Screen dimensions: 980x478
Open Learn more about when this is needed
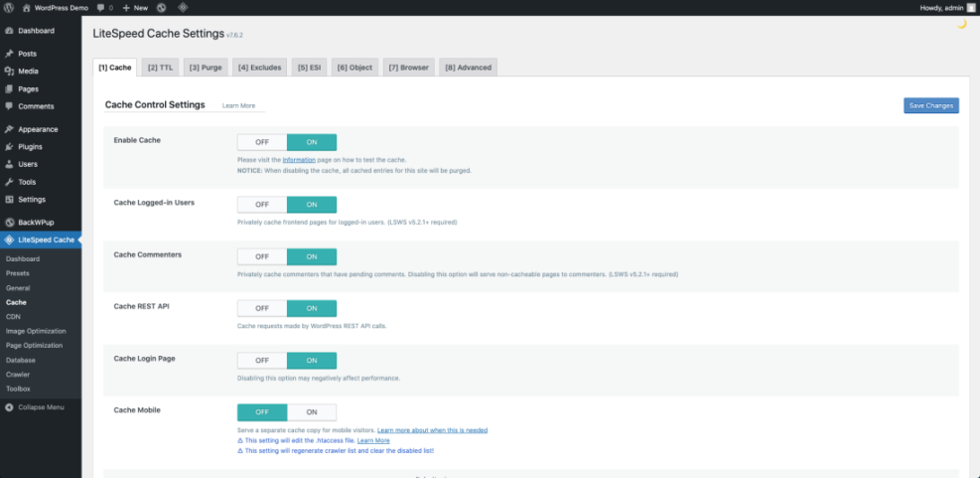click(x=433, y=430)
